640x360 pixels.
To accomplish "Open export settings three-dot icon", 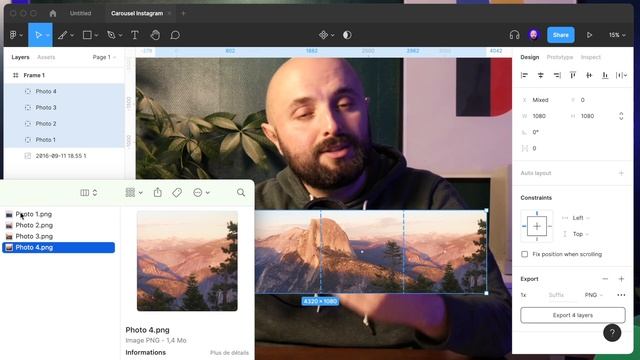I will tap(621, 295).
